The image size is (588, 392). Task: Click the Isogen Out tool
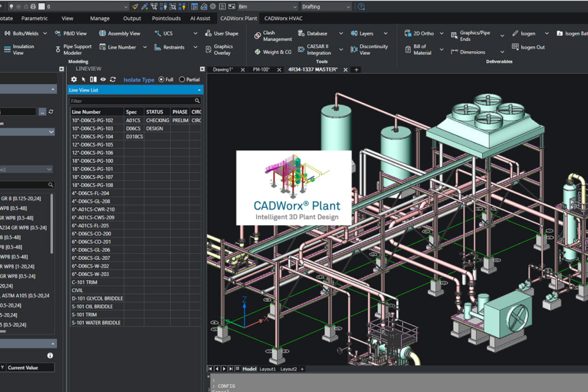pos(528,47)
